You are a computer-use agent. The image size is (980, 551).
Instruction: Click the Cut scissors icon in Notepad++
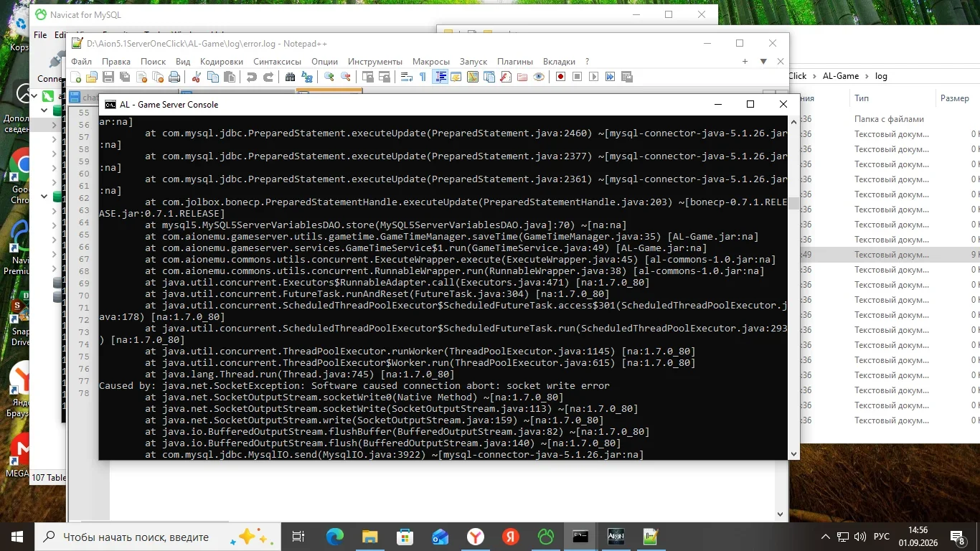click(x=197, y=77)
